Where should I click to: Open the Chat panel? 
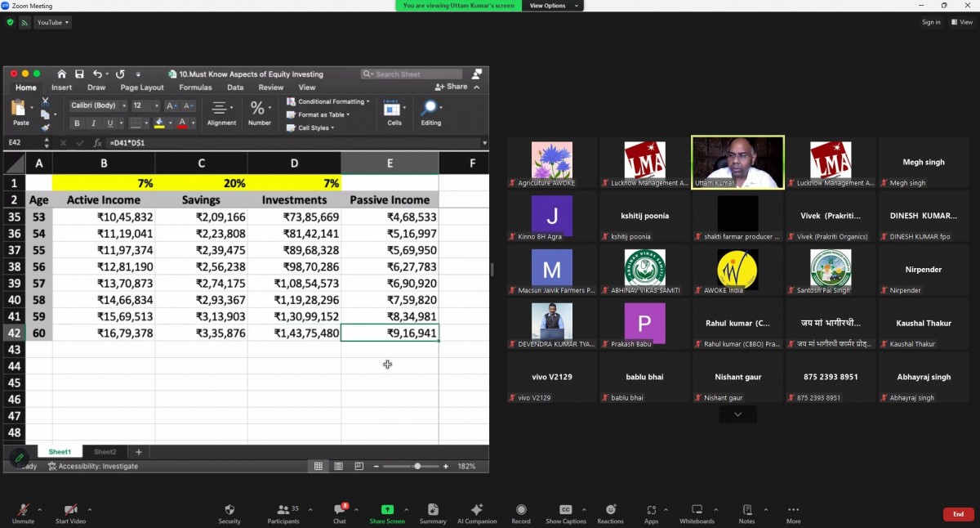[x=339, y=510]
